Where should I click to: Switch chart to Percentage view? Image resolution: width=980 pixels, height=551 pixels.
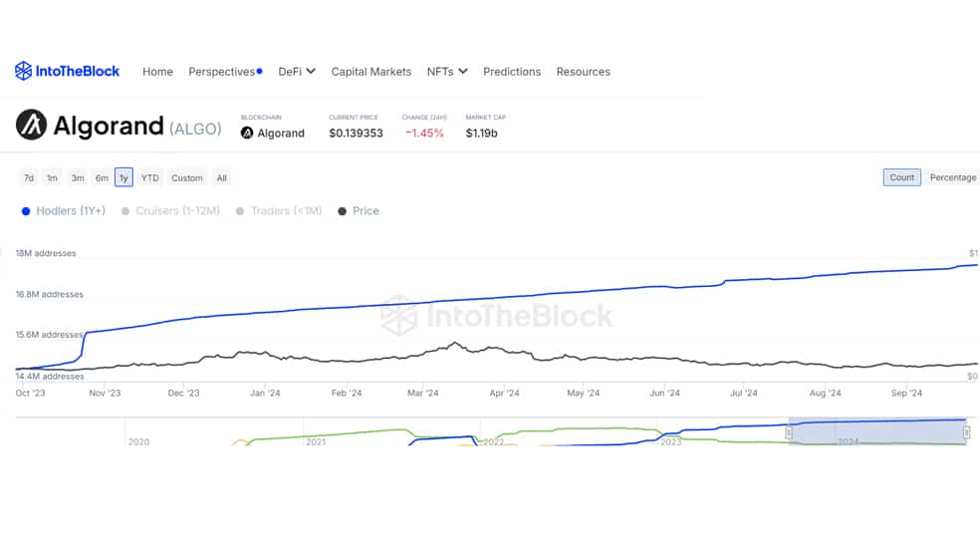pos(952,177)
